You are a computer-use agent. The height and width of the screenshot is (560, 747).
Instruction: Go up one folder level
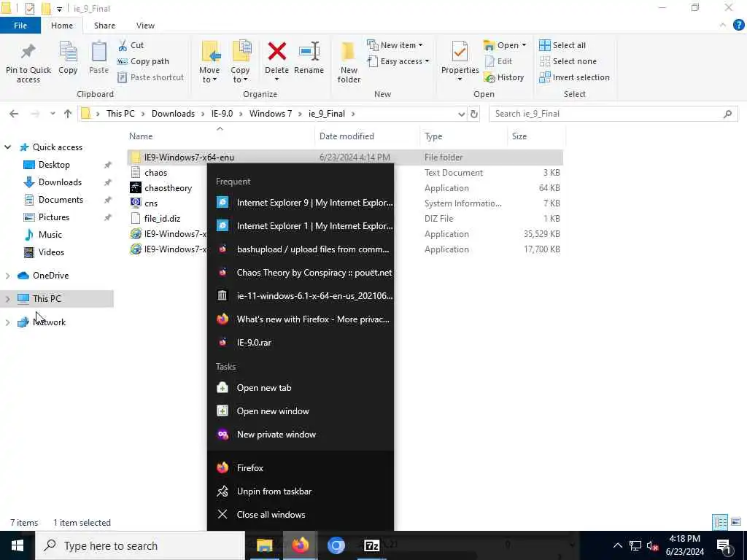click(68, 114)
